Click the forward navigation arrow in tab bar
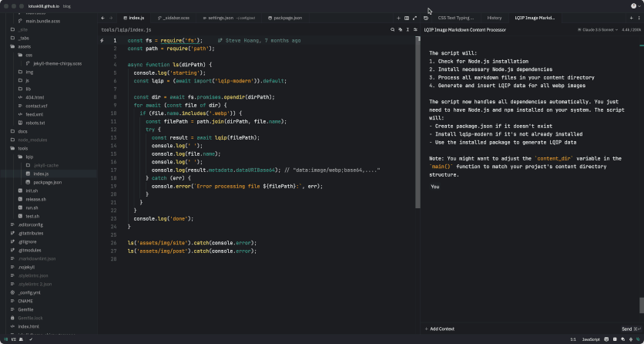The image size is (644, 344). click(112, 17)
